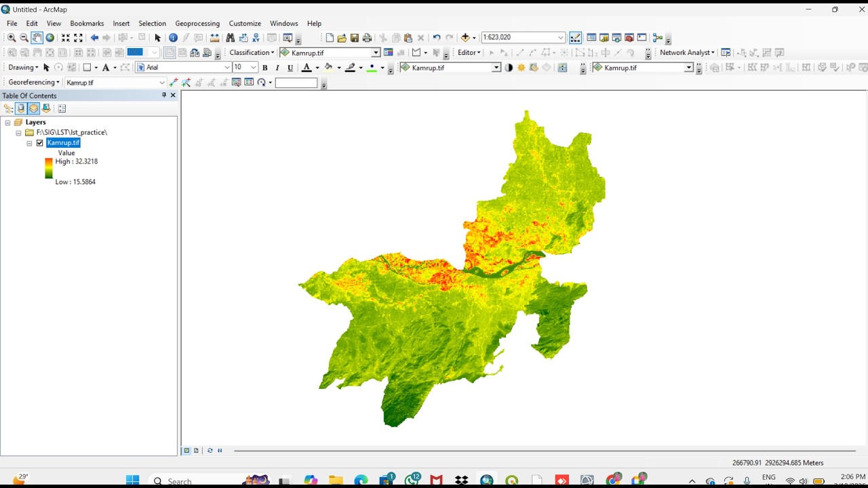Toggle Italic text formatting
Screen dimensions: 868x488
[x=277, y=68]
